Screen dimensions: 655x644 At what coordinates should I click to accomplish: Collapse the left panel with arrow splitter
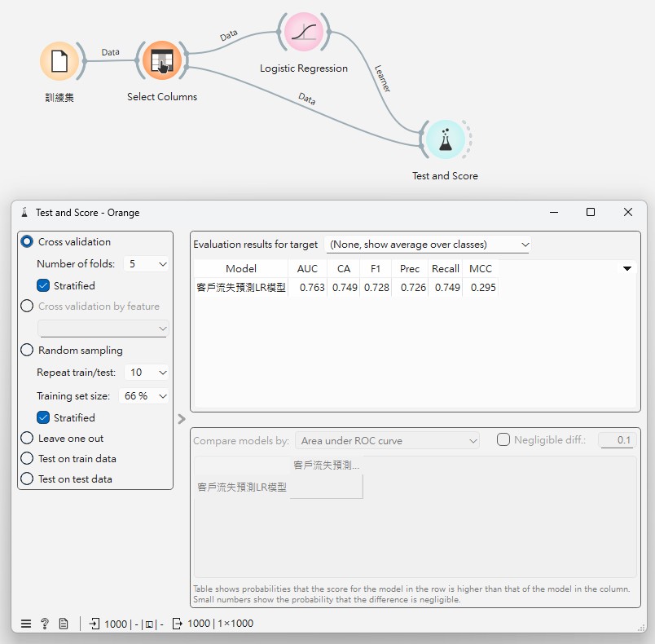coord(182,419)
